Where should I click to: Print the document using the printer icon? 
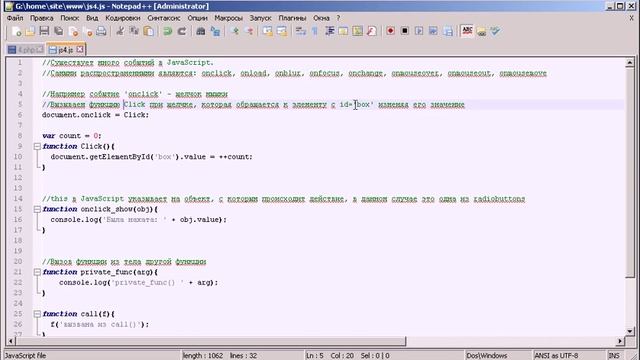click(x=101, y=31)
